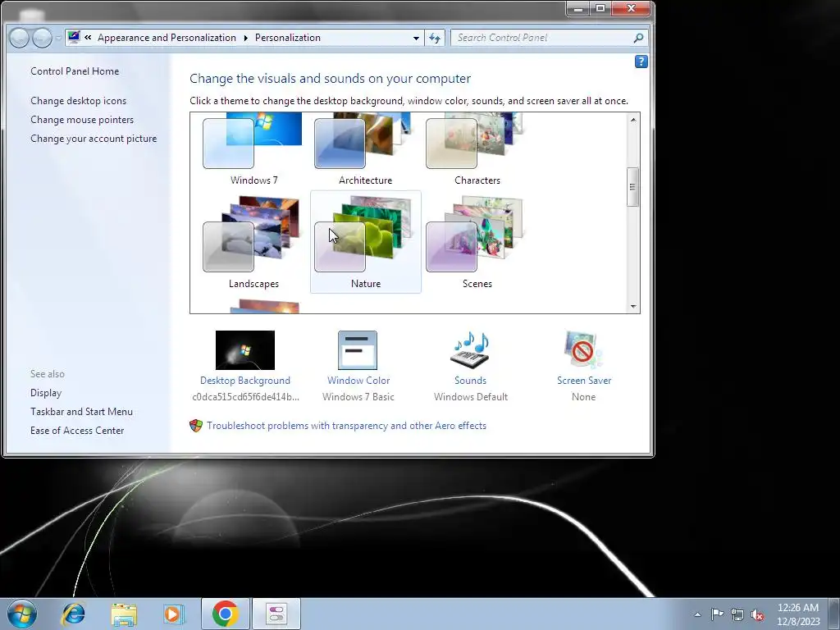Open Windows Explorer from taskbar
This screenshot has width=840, height=630.
(124, 614)
